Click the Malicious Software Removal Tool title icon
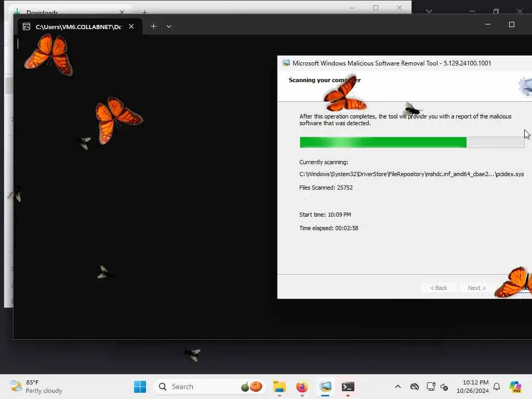This screenshot has width=532, height=399. tap(286, 63)
